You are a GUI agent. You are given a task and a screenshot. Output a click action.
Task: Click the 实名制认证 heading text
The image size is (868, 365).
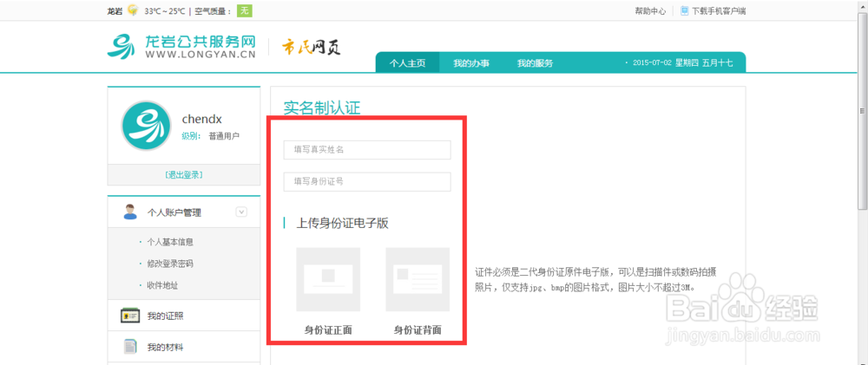(x=322, y=108)
